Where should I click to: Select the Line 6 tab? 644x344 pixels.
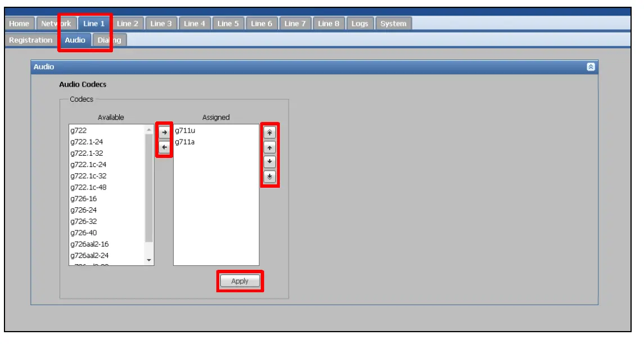(262, 24)
